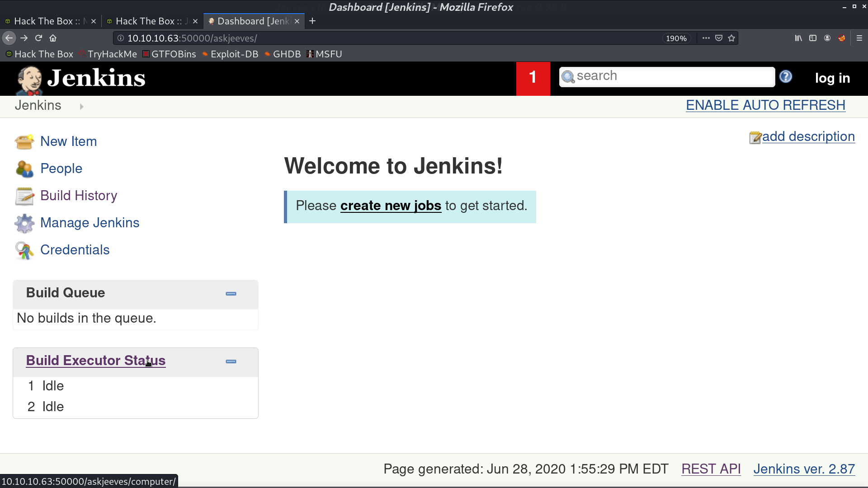Open GTFOBins bookmark
This screenshot has width=868, height=488.
coord(170,54)
